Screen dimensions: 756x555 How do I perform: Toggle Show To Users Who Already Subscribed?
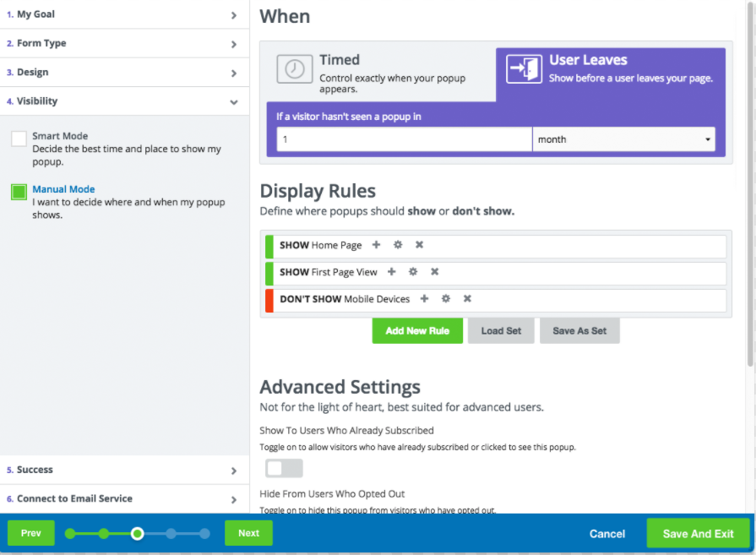coord(284,468)
